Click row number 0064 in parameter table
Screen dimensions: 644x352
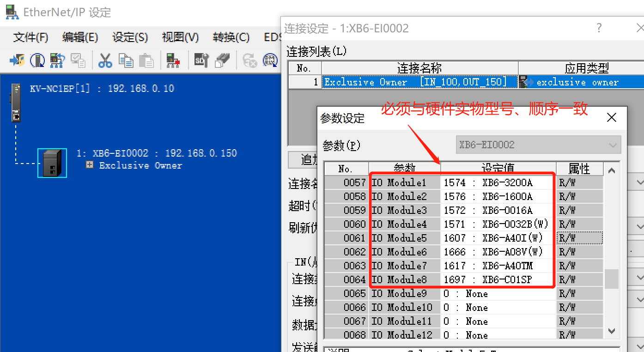coord(346,279)
